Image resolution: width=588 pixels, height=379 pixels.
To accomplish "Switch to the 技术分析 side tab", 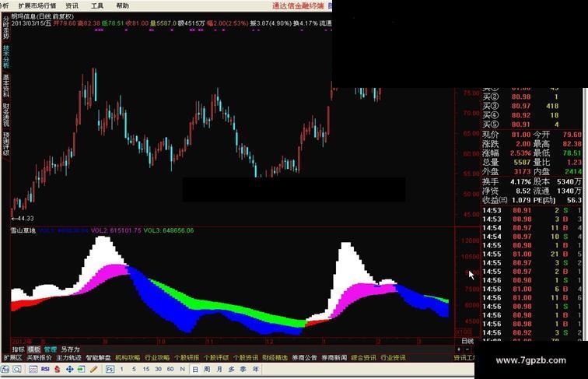I will [x=6, y=57].
